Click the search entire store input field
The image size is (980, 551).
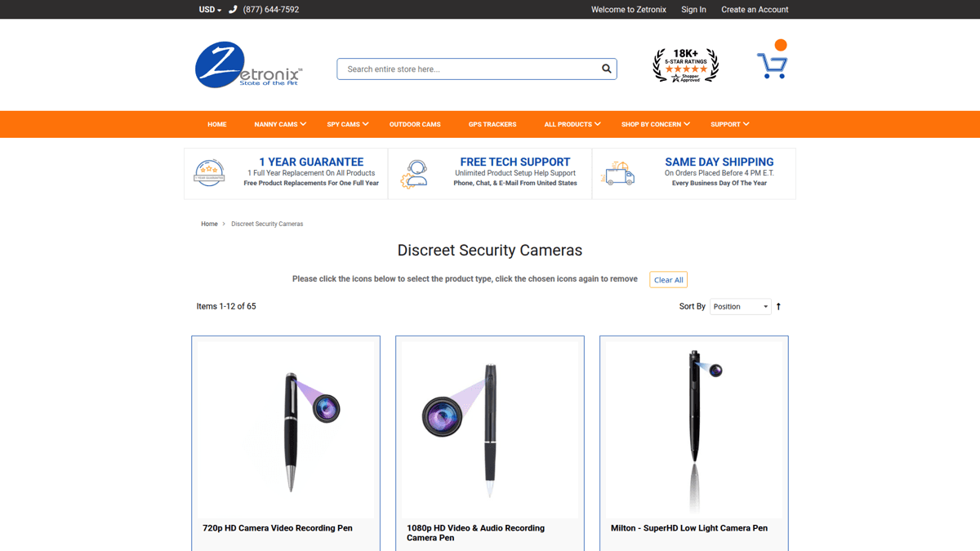coord(465,69)
